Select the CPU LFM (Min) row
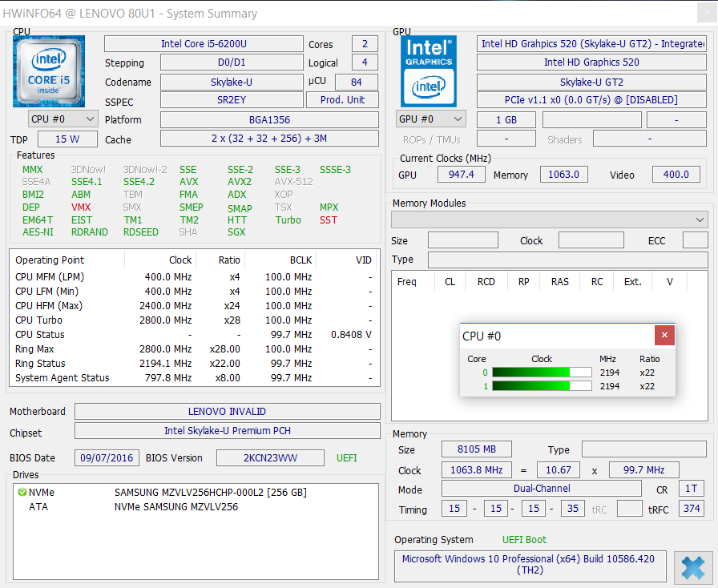The width and height of the screenshot is (718, 588). click(194, 292)
